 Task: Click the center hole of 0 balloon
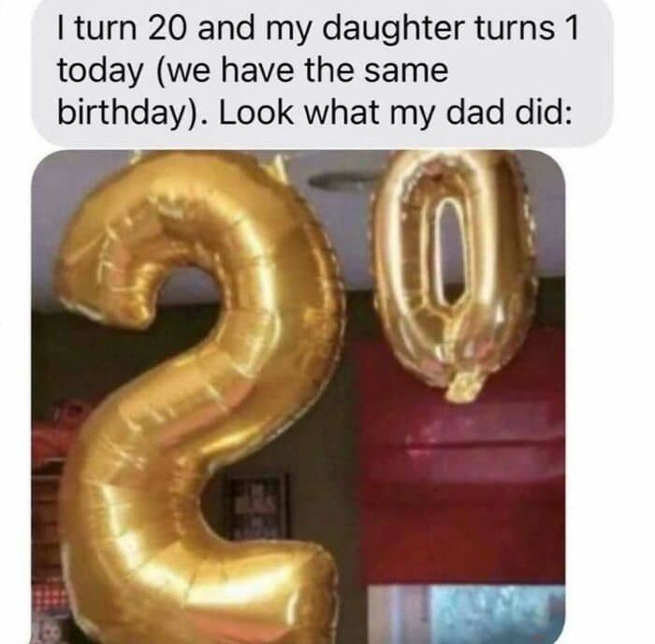[448, 251]
